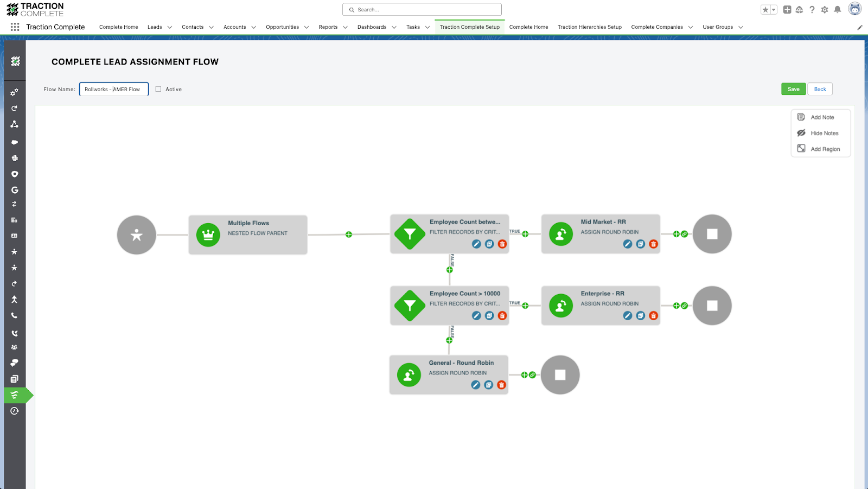Expand the User Groups dropdown arrow
The image size is (868, 489).
click(741, 27)
